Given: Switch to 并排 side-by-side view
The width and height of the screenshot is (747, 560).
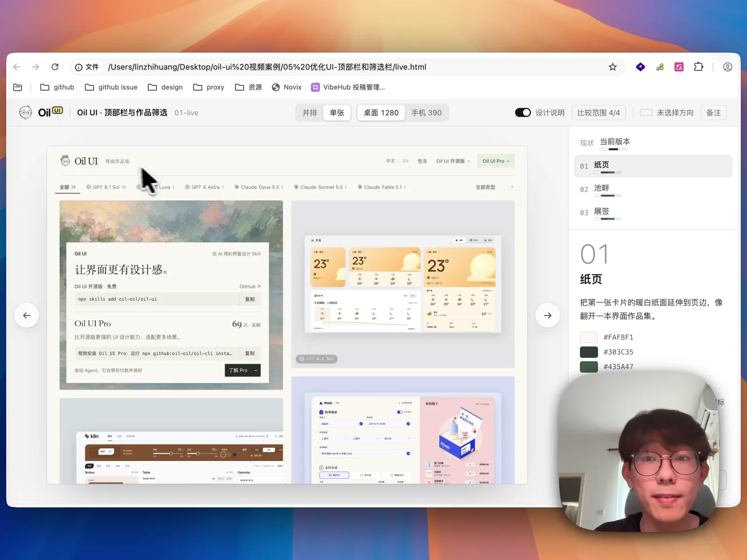Looking at the screenshot, I should tap(310, 112).
